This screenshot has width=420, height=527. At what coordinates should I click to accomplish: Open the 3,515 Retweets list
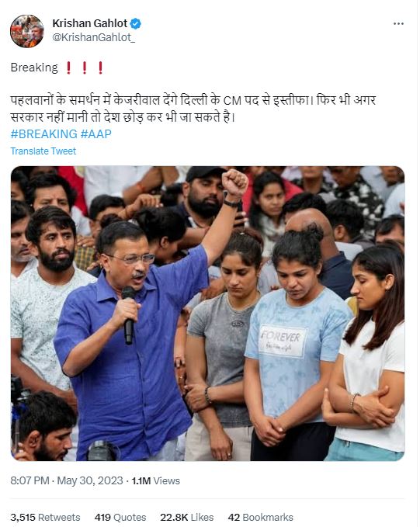point(45,517)
